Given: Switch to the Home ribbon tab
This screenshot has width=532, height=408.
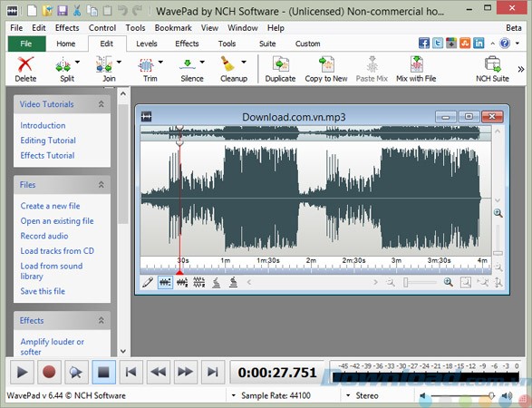Looking at the screenshot, I should click(66, 44).
